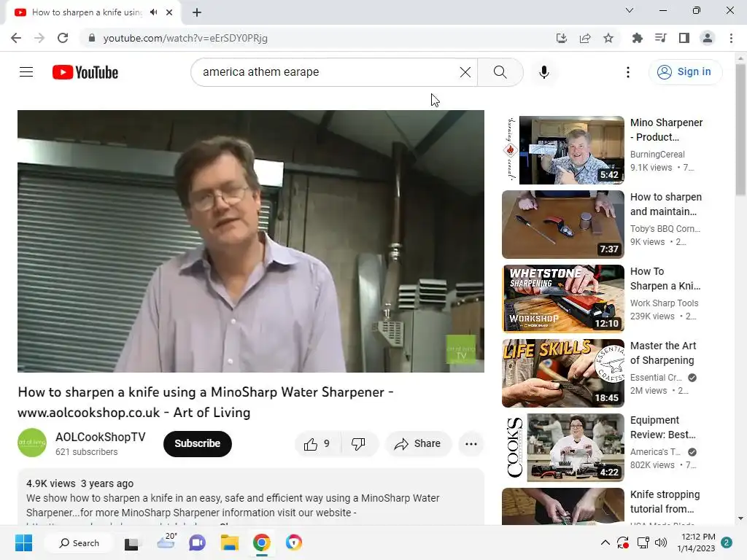Open YouTube settings three-dot menu
The height and width of the screenshot is (560, 747).
(x=627, y=72)
